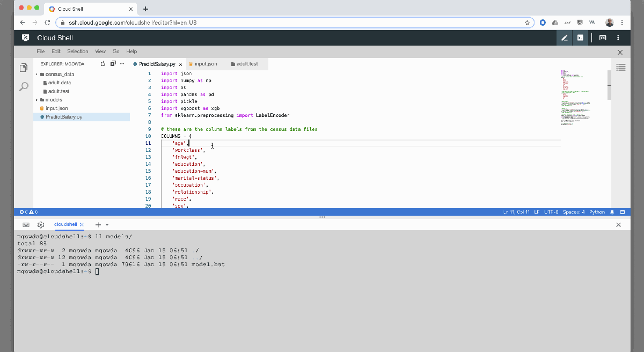Image resolution: width=644 pixels, height=352 pixels.
Task: Close the editor panel with X
Action: pyautogui.click(x=620, y=52)
